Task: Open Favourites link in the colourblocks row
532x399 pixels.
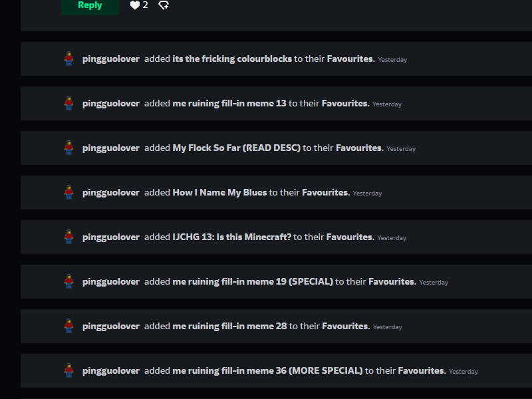Action: [x=351, y=59]
